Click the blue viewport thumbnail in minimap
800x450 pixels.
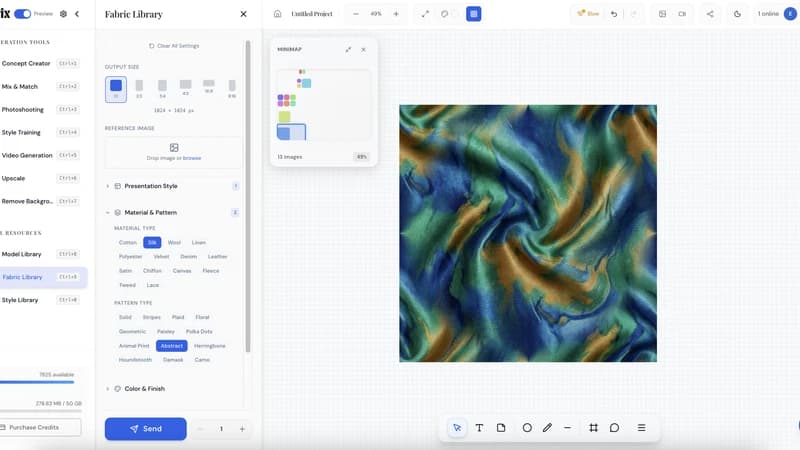click(x=291, y=132)
